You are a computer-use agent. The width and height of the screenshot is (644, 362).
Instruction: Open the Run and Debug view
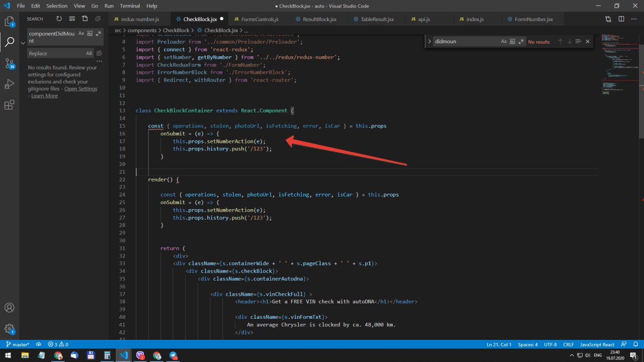coord(9,84)
